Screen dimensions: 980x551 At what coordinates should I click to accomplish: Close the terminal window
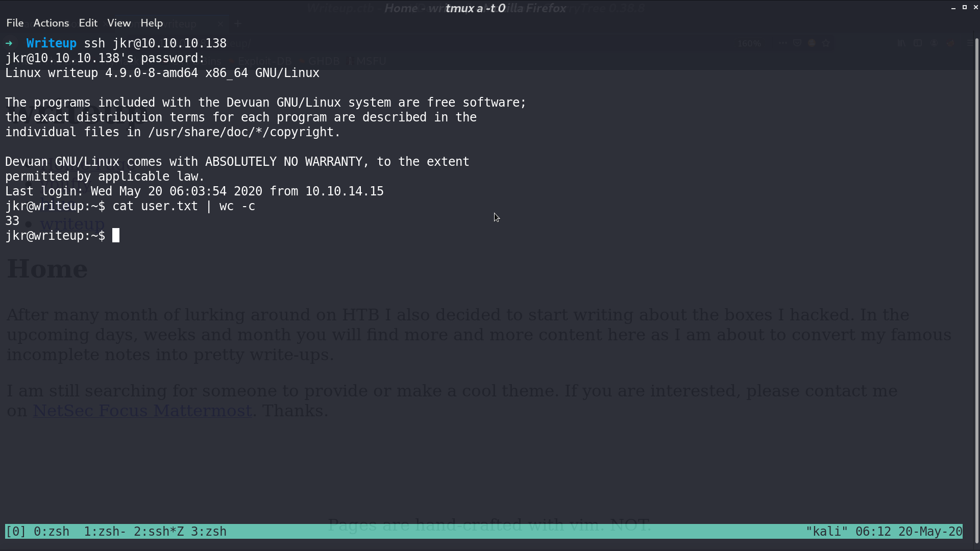coord(975,7)
